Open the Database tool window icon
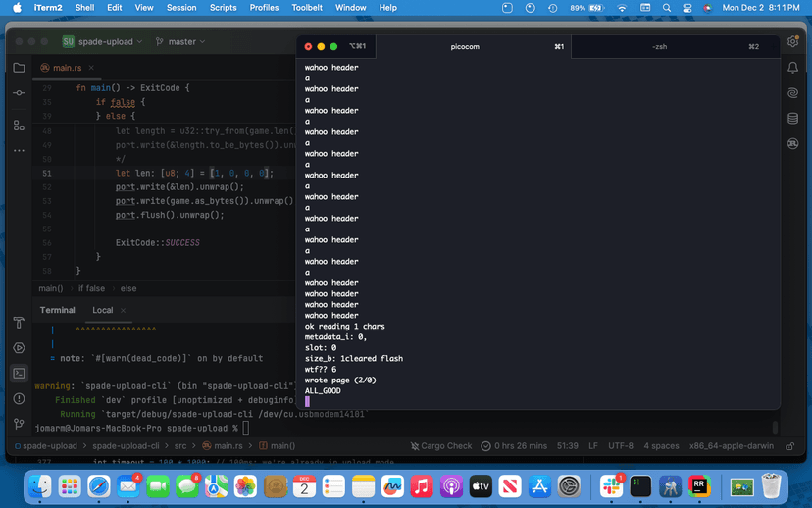 792,119
